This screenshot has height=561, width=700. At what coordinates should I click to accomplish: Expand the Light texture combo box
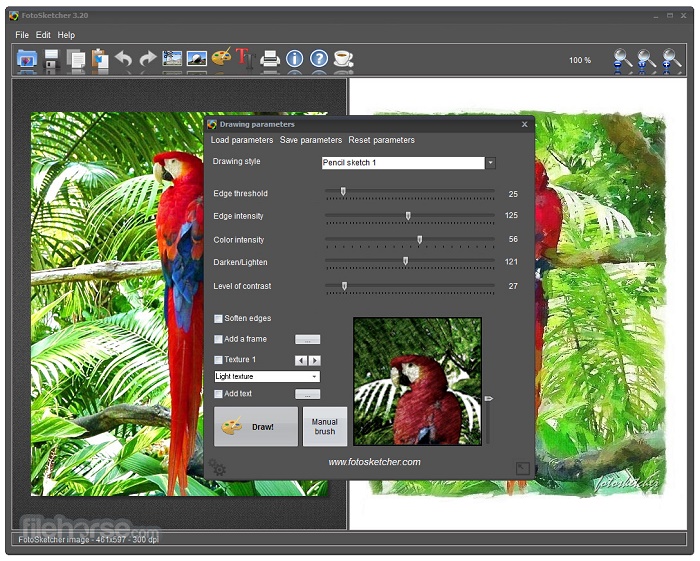[x=314, y=377]
